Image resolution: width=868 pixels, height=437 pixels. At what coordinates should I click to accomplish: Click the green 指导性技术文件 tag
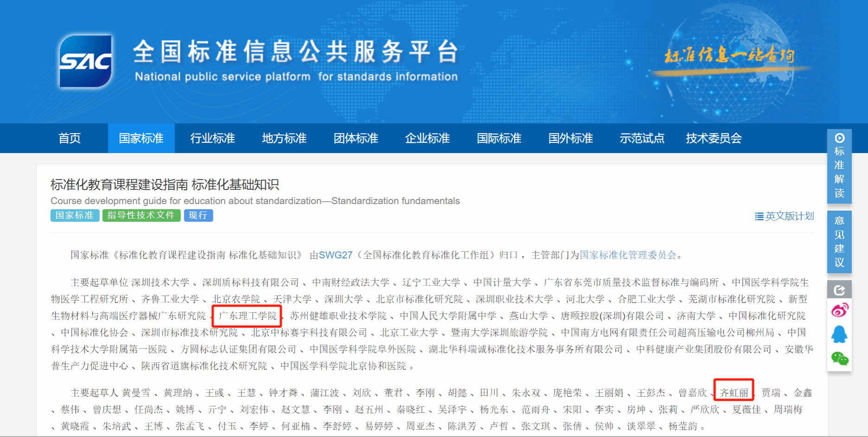[x=141, y=215]
